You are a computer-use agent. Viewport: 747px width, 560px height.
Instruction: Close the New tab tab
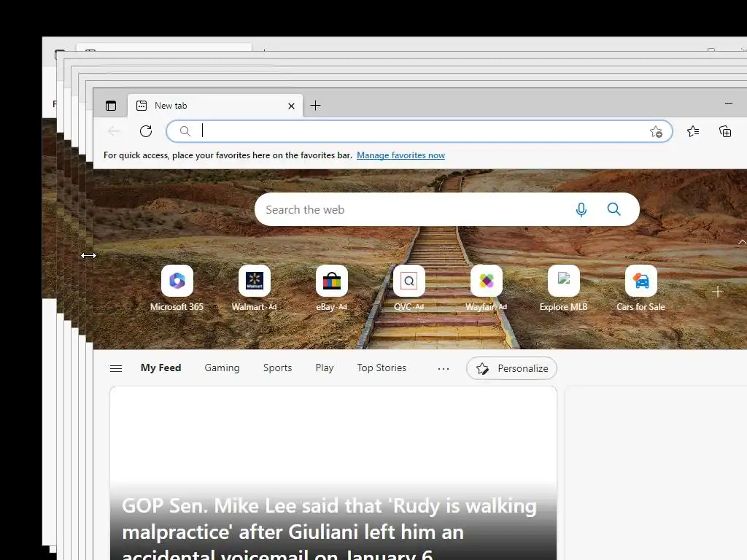[x=292, y=106]
